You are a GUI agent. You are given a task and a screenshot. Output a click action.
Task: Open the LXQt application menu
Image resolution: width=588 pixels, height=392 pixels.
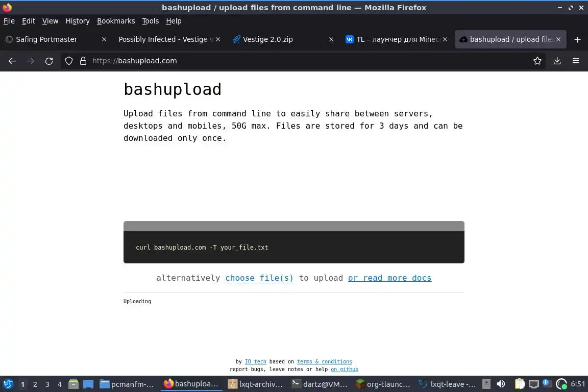8,384
